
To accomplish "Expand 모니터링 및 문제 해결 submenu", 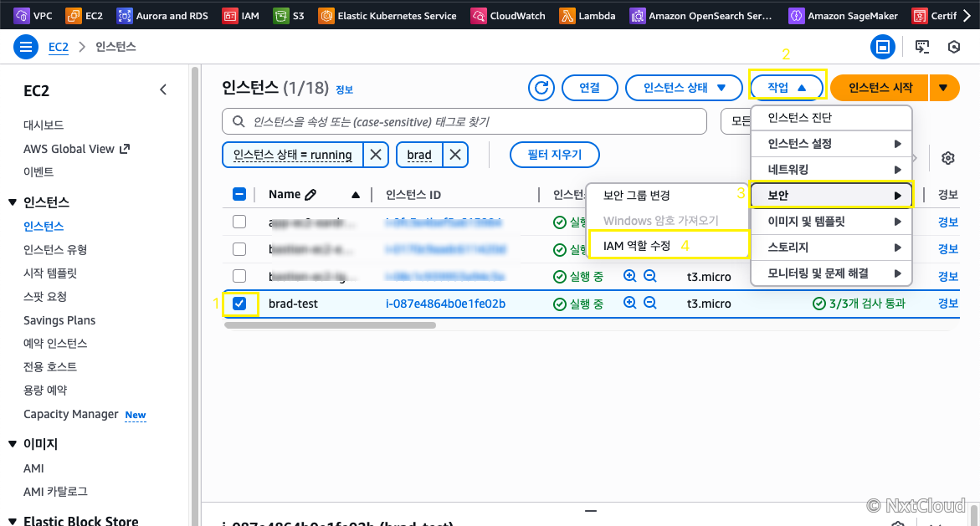I will pos(831,273).
